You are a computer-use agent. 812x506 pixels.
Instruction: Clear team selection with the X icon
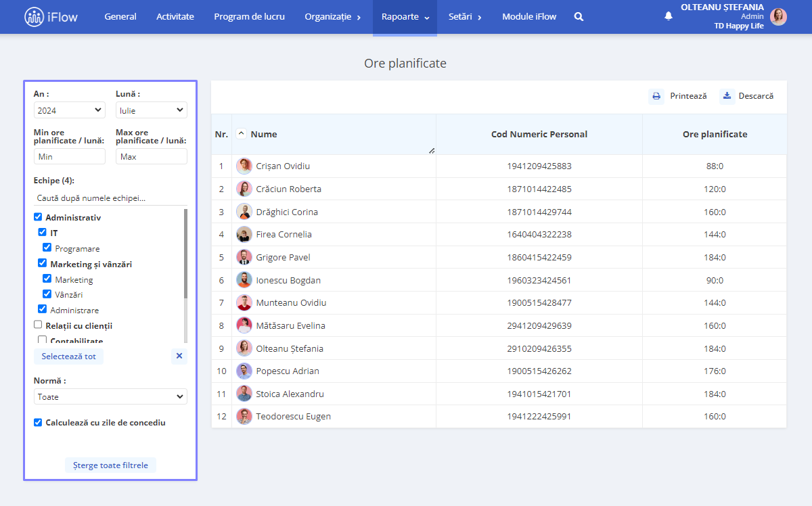[x=179, y=356]
